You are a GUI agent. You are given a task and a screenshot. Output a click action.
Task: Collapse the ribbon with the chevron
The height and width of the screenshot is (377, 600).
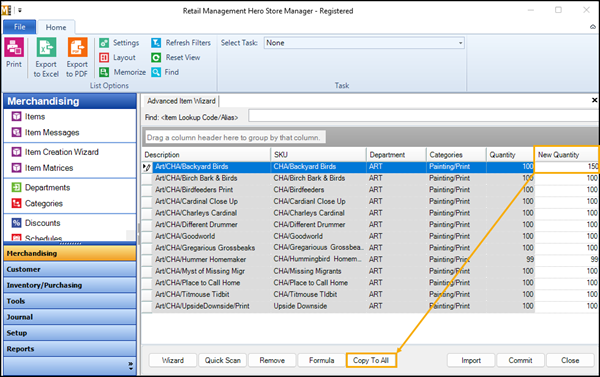pos(593,27)
